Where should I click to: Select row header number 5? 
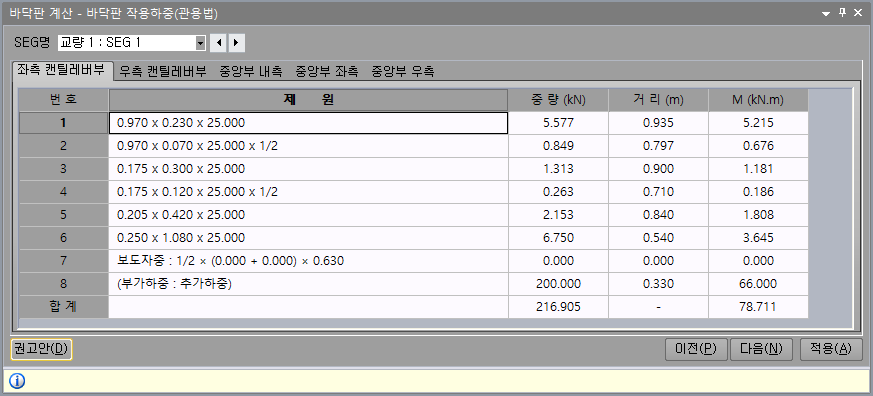[x=64, y=215]
